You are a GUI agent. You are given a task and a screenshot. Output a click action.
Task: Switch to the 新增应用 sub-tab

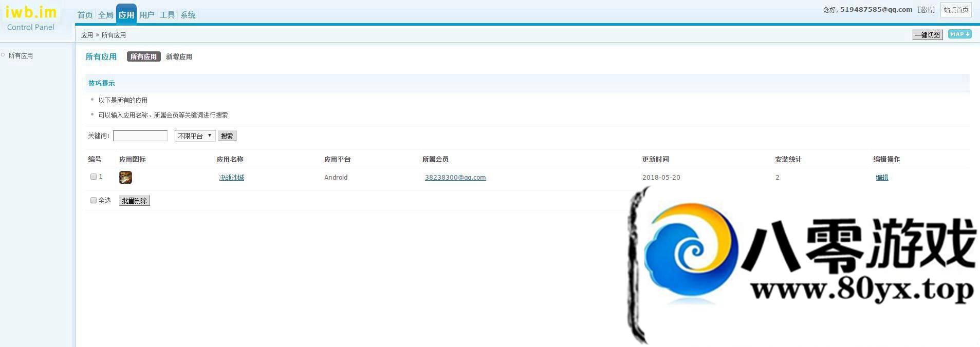tap(179, 56)
